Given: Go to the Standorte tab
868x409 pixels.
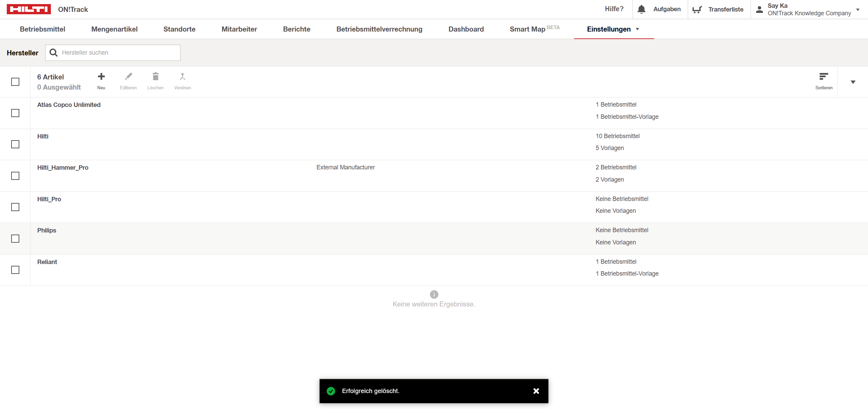Looking at the screenshot, I should pos(179,29).
